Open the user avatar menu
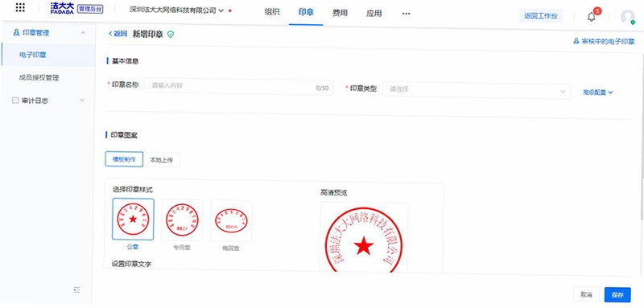Screen dimensions: 644x308 [628, 17]
